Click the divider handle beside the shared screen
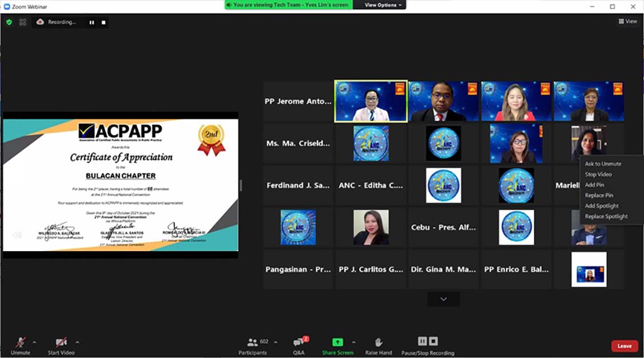The image size is (644, 358). click(241, 185)
